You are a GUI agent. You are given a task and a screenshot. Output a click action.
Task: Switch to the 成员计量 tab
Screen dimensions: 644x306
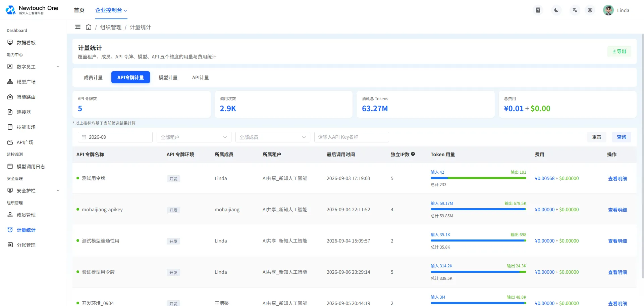coord(93,78)
